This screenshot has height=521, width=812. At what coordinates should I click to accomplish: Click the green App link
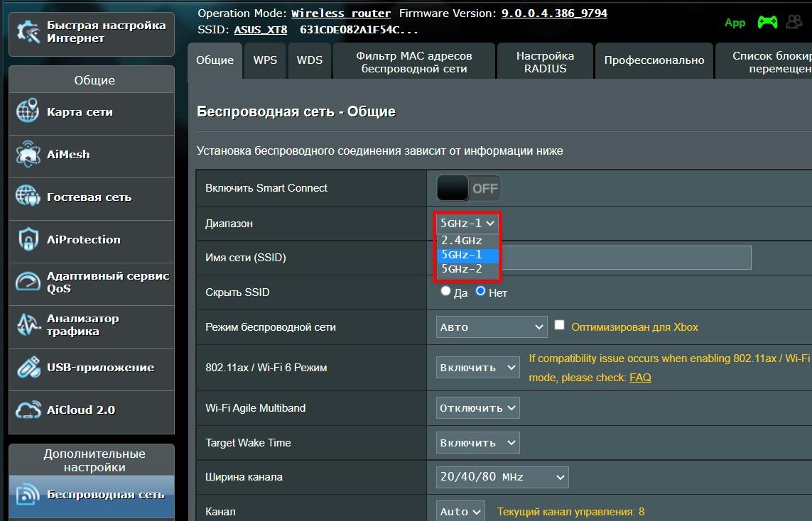[735, 23]
